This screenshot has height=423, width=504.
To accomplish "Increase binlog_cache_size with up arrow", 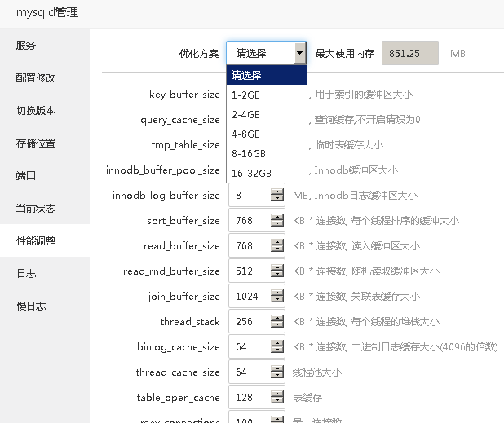I will pos(277,343).
